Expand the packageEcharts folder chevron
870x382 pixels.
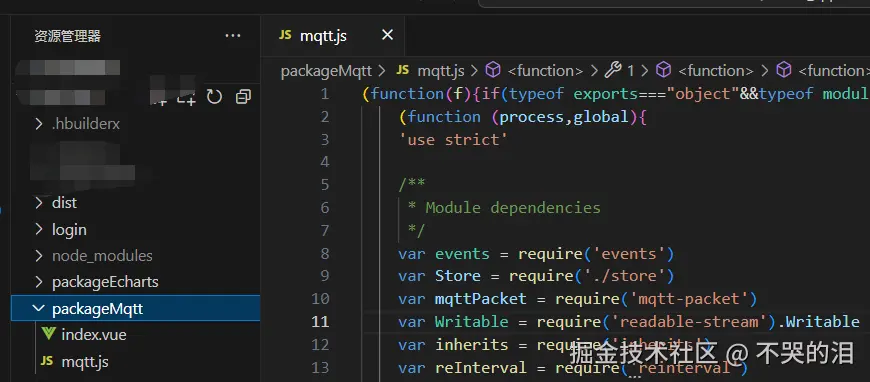pyautogui.click(x=38, y=282)
